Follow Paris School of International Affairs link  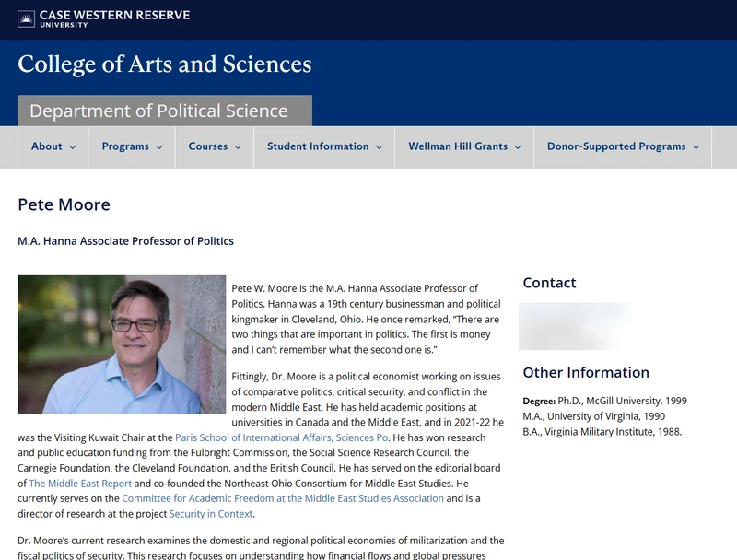(x=282, y=437)
